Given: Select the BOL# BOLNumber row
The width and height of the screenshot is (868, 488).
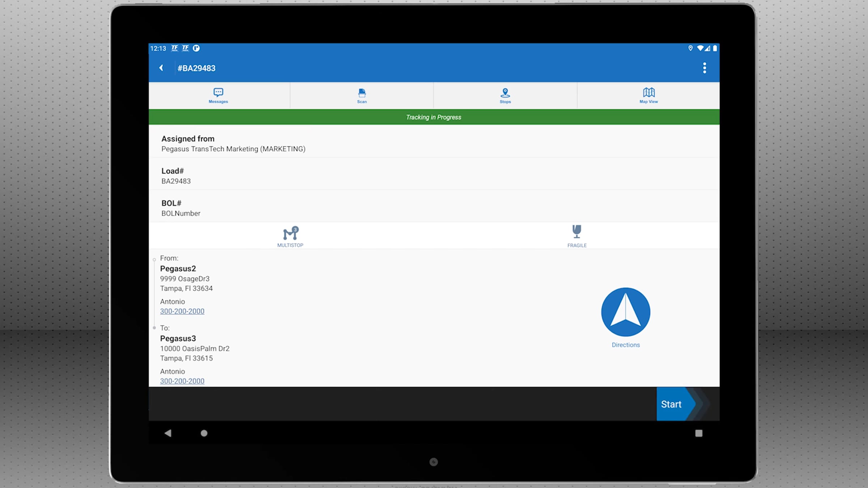Looking at the screenshot, I should pos(434,208).
